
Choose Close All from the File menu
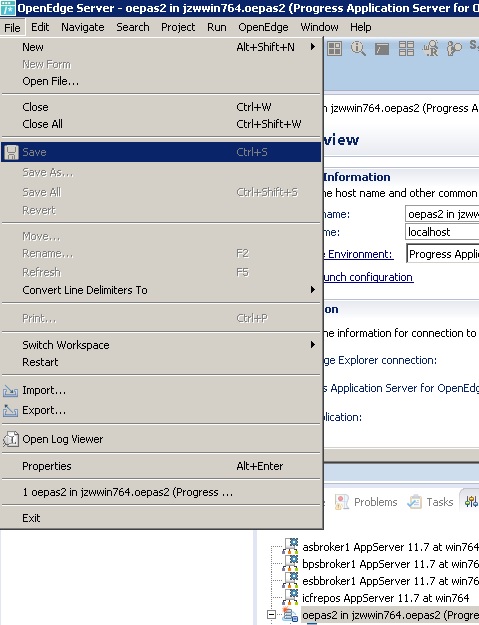(161, 124)
